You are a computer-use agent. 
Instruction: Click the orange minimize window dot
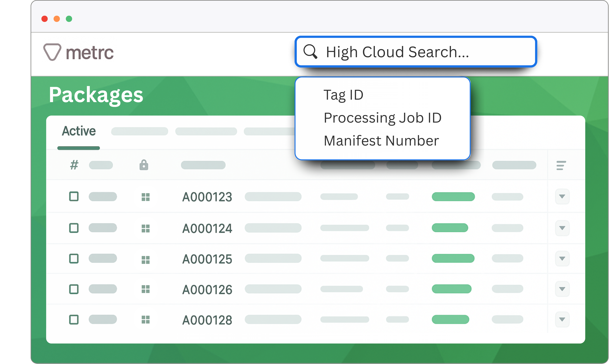(57, 19)
